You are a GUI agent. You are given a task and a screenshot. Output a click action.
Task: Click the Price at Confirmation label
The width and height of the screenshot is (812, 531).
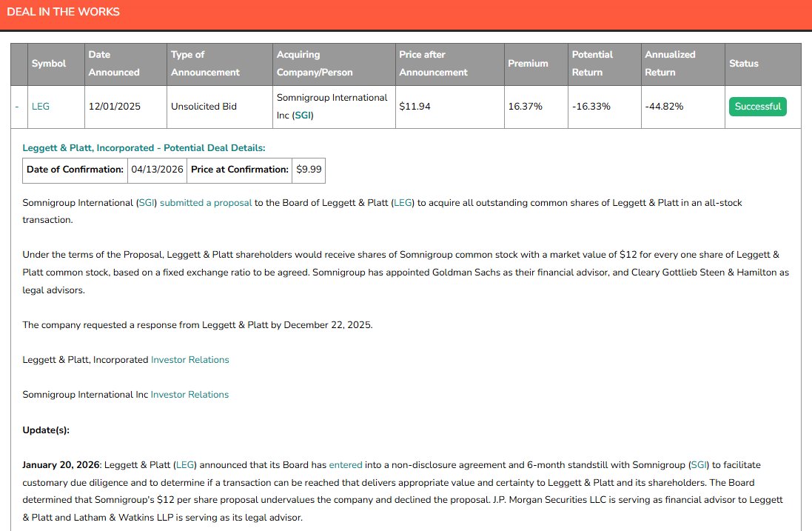[239, 170]
